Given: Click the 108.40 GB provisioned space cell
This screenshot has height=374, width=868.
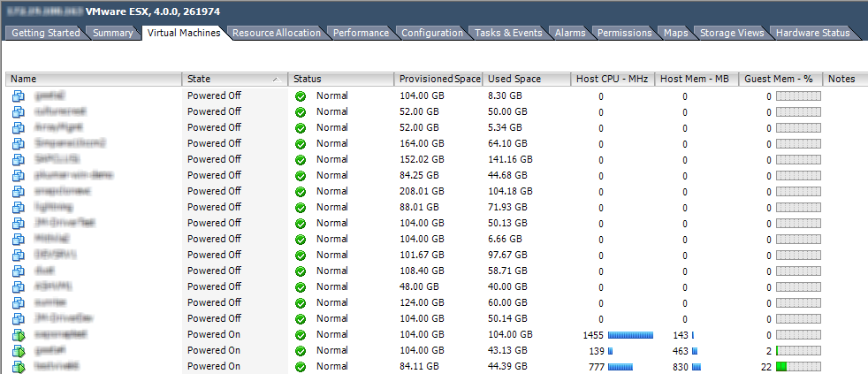Looking at the screenshot, I should (x=422, y=271).
